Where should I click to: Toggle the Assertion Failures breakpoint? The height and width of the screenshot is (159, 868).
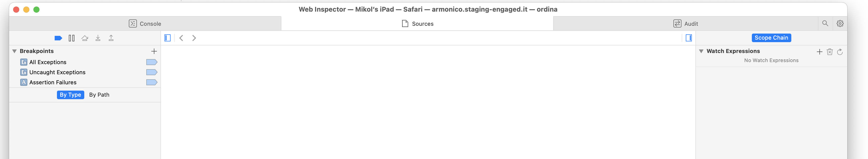tap(152, 82)
